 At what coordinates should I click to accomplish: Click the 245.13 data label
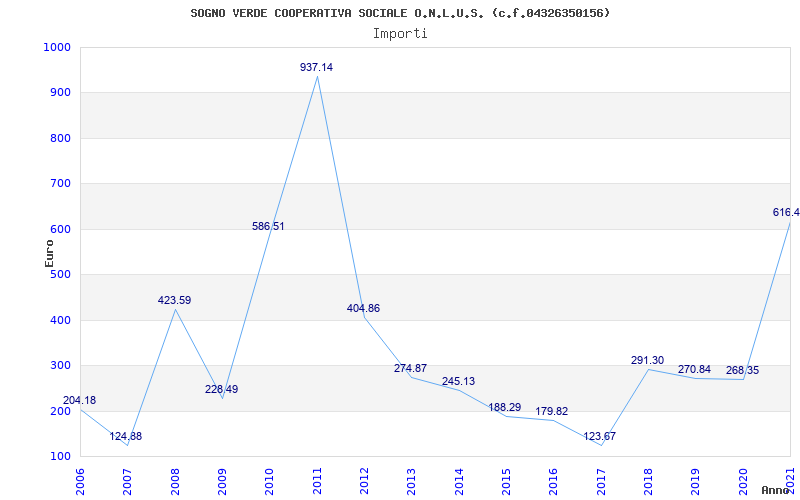pos(458,382)
